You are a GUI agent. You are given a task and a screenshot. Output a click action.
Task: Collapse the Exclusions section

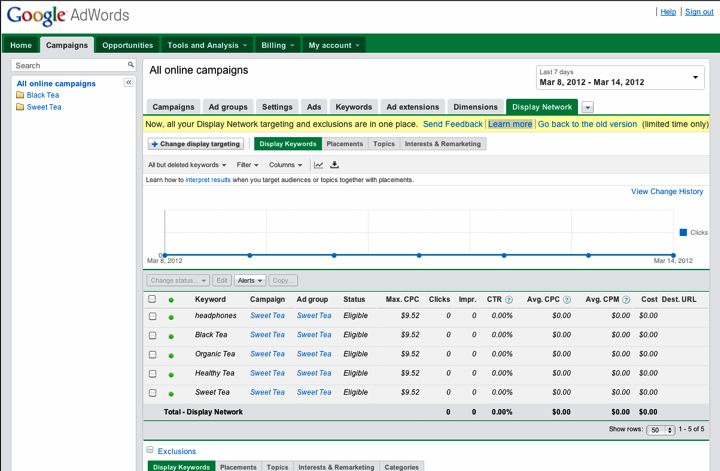pos(150,450)
